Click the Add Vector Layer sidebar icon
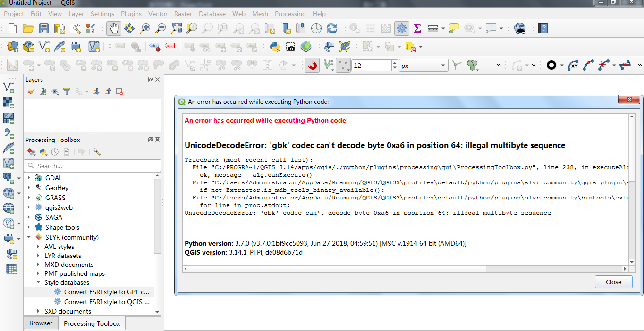This screenshot has width=644, height=331. pos(8,88)
